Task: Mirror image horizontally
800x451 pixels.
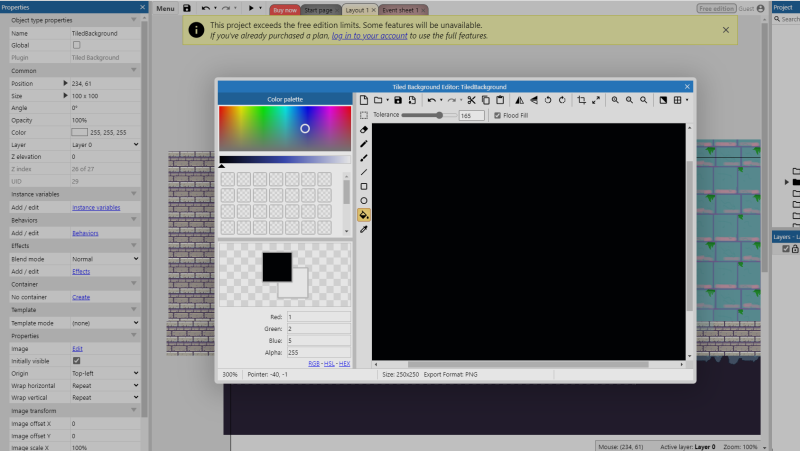Action: pos(519,100)
